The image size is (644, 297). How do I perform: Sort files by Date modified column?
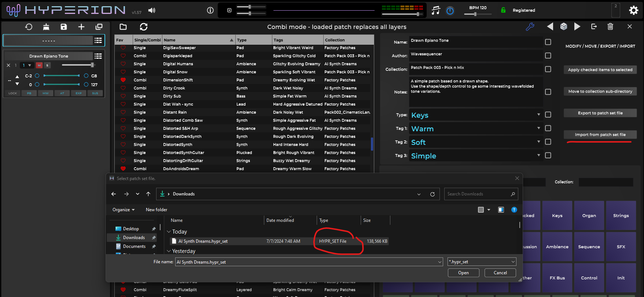coord(290,220)
